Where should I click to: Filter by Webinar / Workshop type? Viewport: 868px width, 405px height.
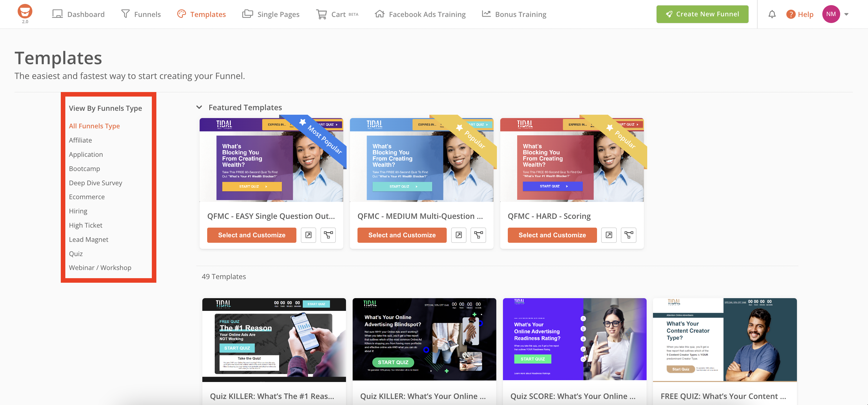coord(100,267)
